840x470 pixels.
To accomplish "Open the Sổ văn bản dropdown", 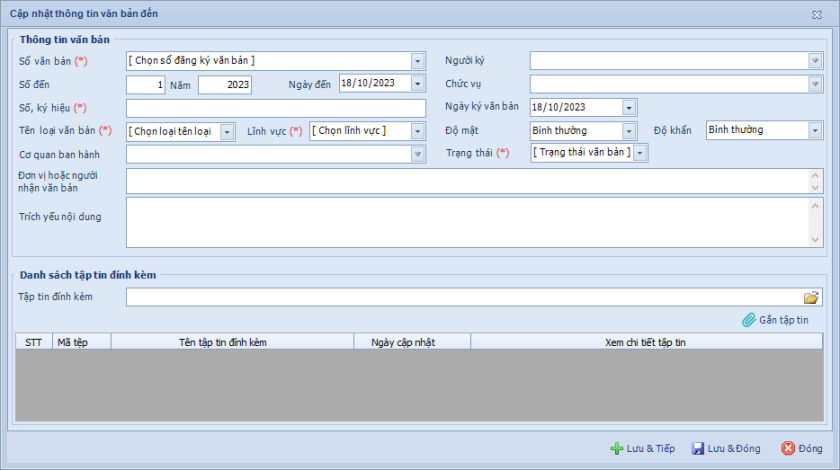I will [418, 61].
